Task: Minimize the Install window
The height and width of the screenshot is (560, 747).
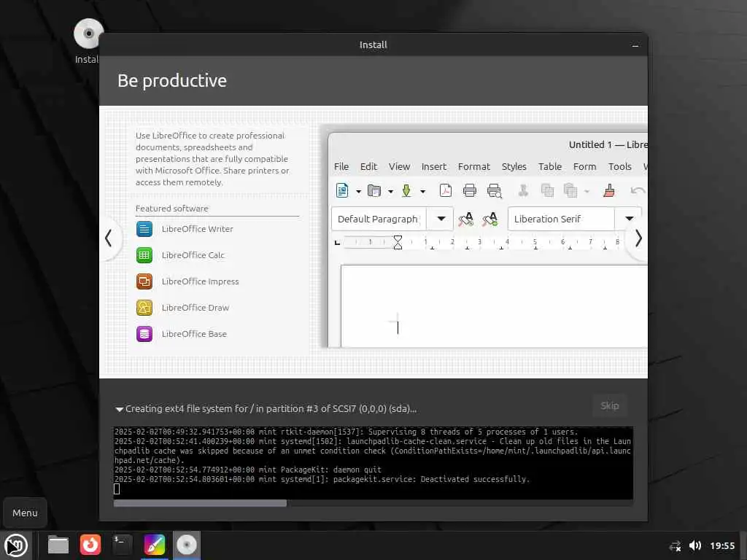Action: pos(635,45)
